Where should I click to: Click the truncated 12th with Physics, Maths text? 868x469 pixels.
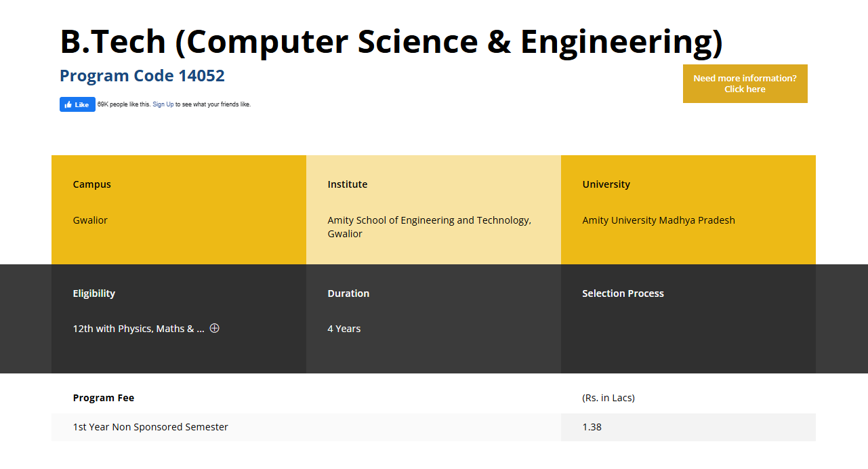pos(138,328)
